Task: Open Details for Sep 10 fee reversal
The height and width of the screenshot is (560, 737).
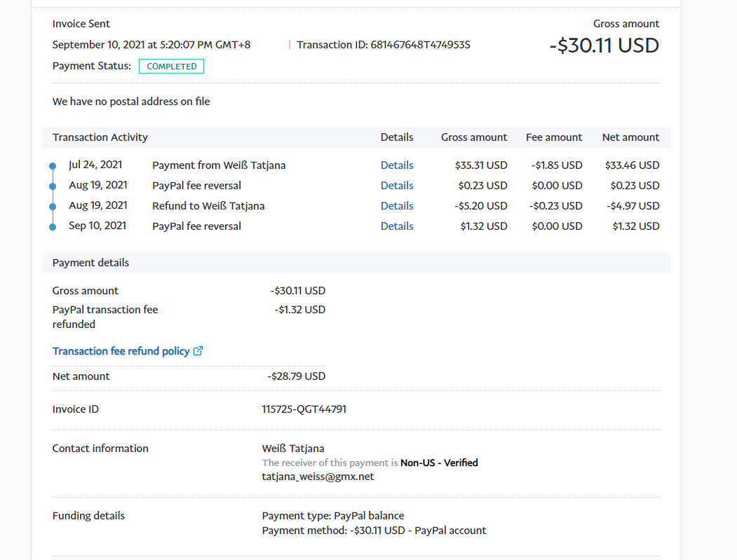Action: 397,226
